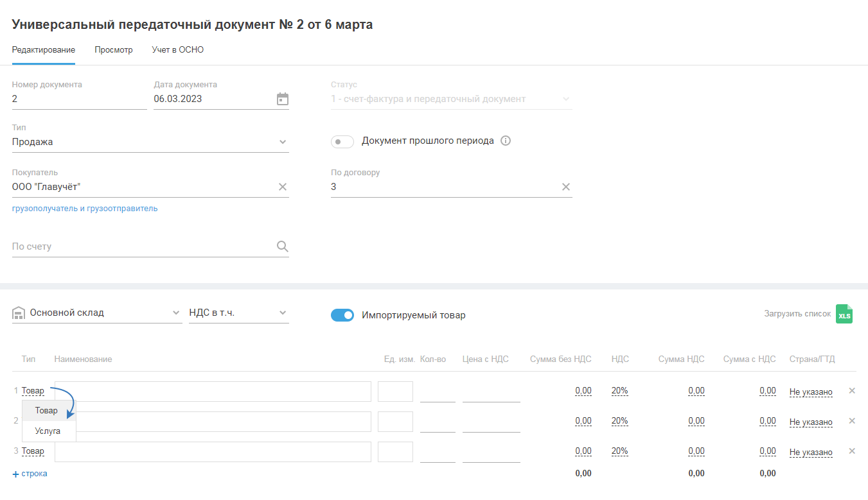This screenshot has width=868, height=500.
Task: Clear the buyer ООО "Главучёт" field
Action: (283, 187)
